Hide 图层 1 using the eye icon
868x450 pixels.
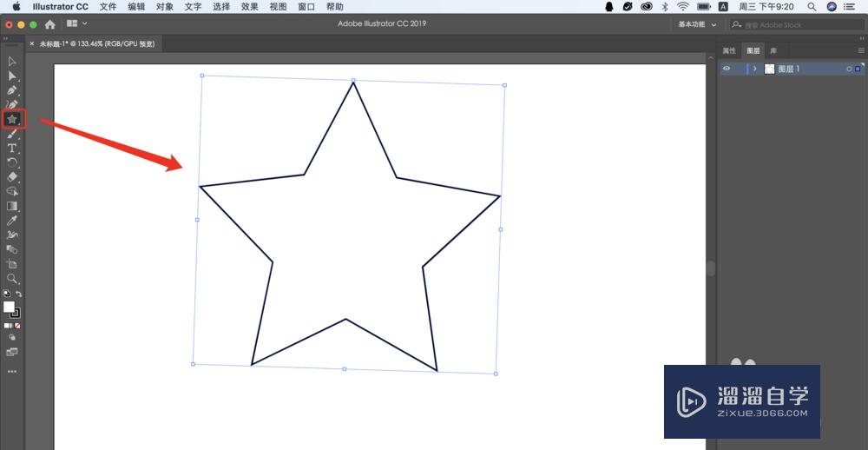point(727,69)
